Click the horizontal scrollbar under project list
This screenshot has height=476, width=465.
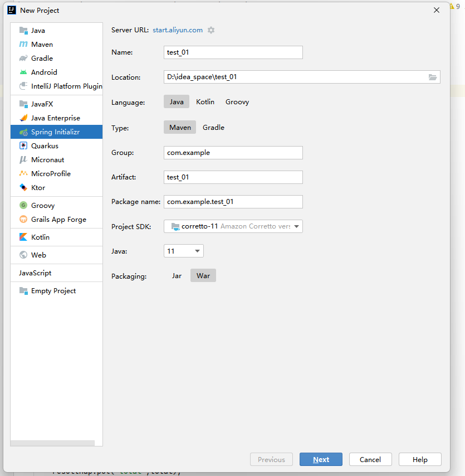(x=52, y=443)
